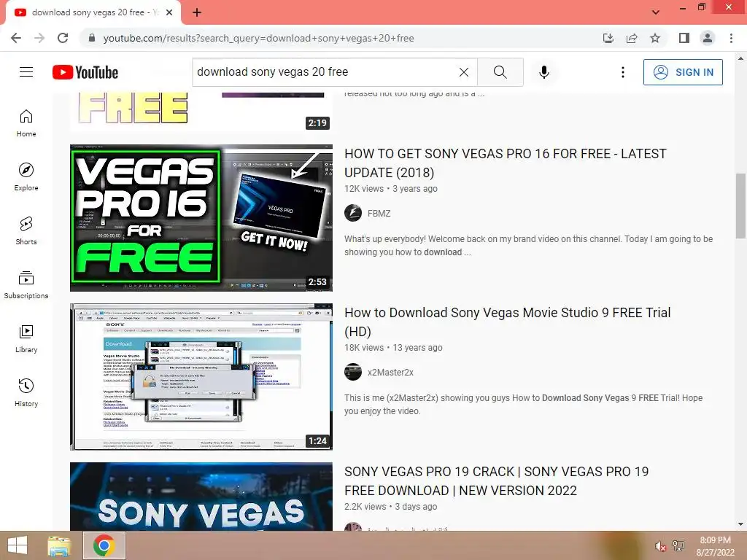Click the YouTube logo
The image size is (747, 560).
85,72
